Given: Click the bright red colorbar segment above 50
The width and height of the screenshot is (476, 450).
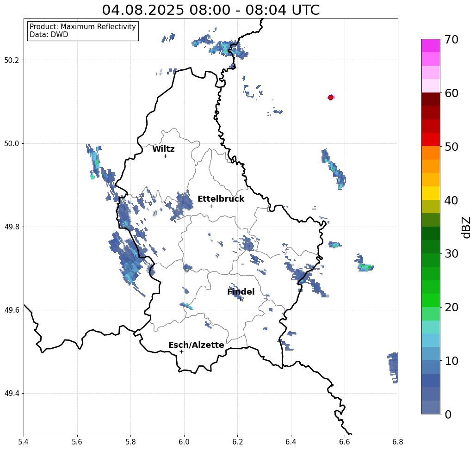Looking at the screenshot, I should pyautogui.click(x=431, y=140).
